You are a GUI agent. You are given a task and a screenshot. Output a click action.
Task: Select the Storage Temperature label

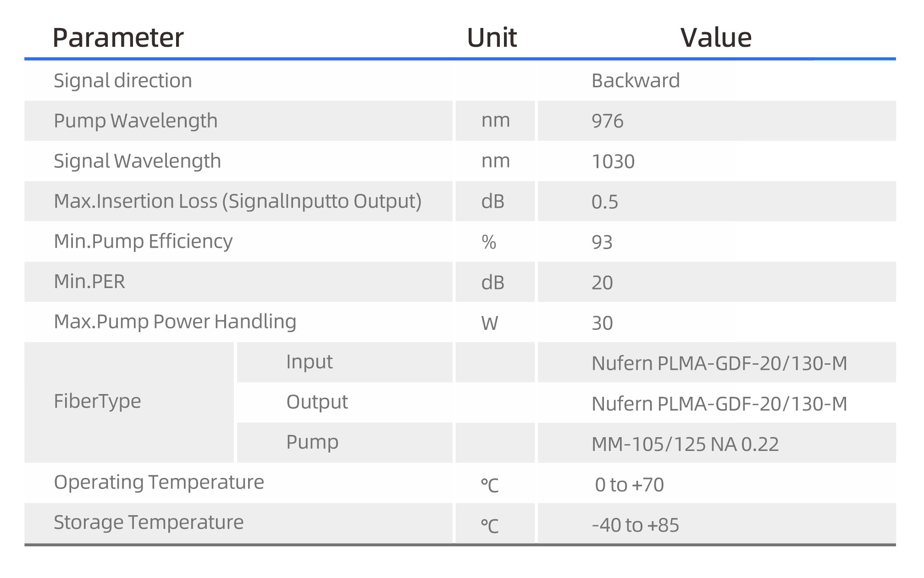click(149, 522)
